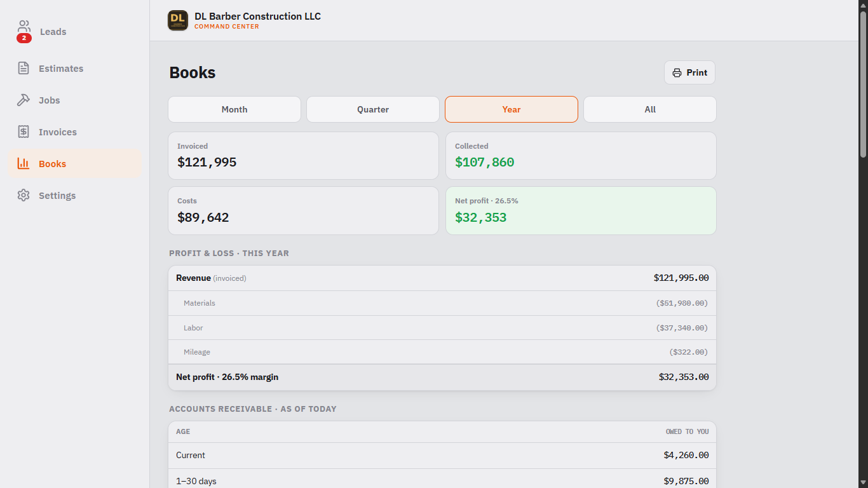Open Estimates in sidebar

click(x=75, y=69)
